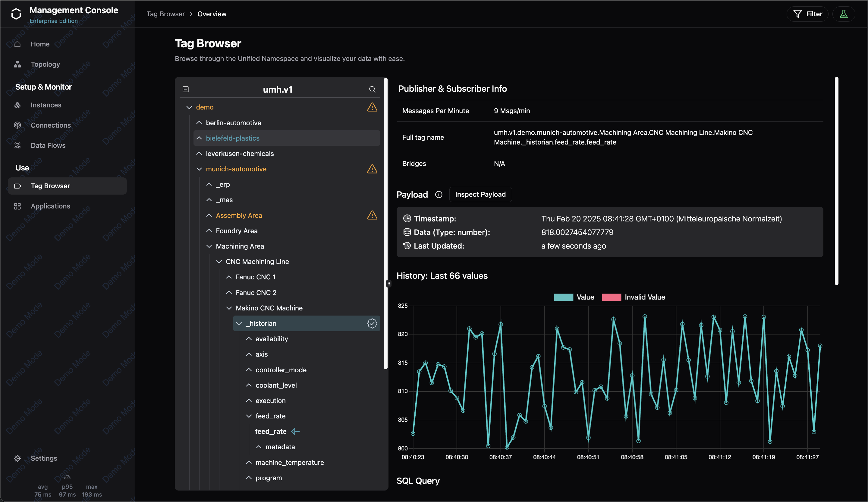This screenshot has width=868, height=502.
Task: Expand the berlin-automotive tree node
Action: tap(199, 123)
